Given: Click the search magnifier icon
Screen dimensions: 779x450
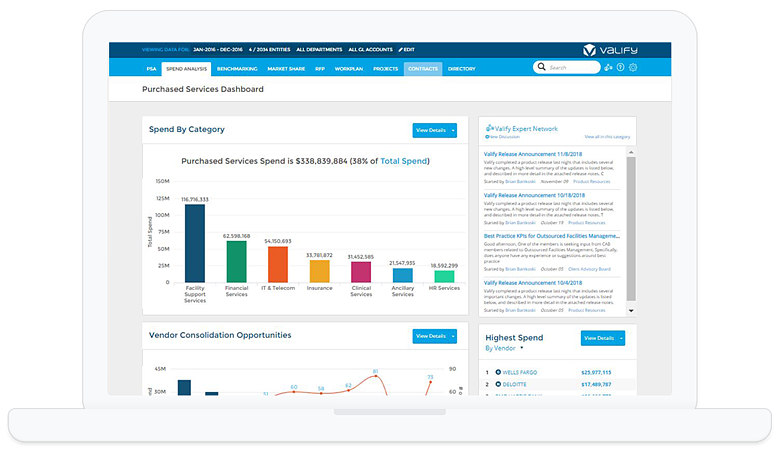Looking at the screenshot, I should coord(542,67).
